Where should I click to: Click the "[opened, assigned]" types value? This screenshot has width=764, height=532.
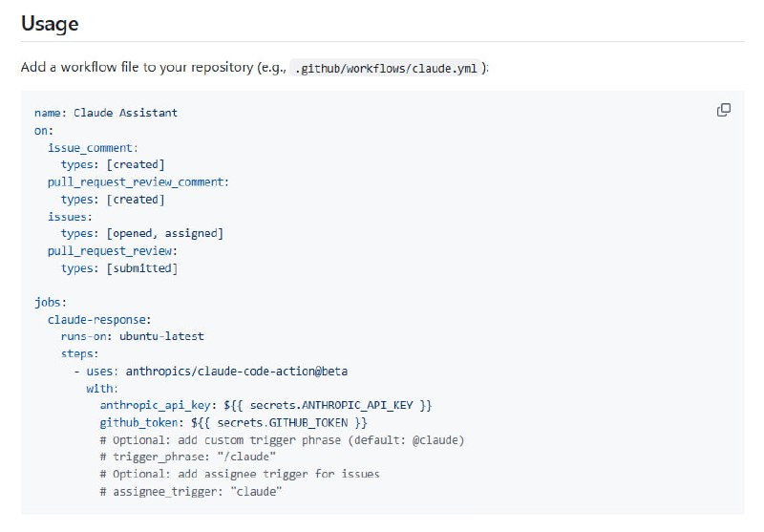point(164,233)
